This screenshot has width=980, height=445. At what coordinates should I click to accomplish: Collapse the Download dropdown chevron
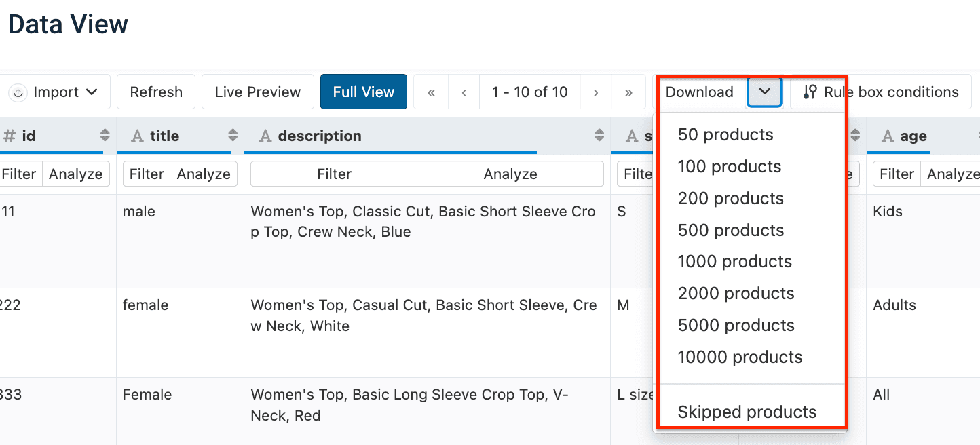pos(765,92)
